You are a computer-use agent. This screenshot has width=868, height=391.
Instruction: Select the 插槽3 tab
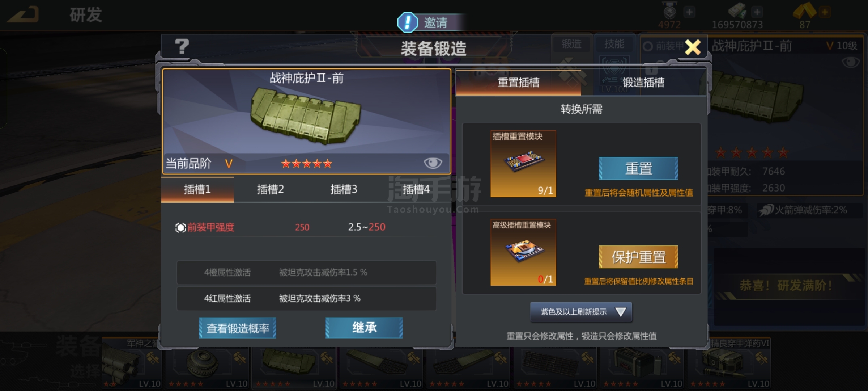pyautogui.click(x=344, y=189)
